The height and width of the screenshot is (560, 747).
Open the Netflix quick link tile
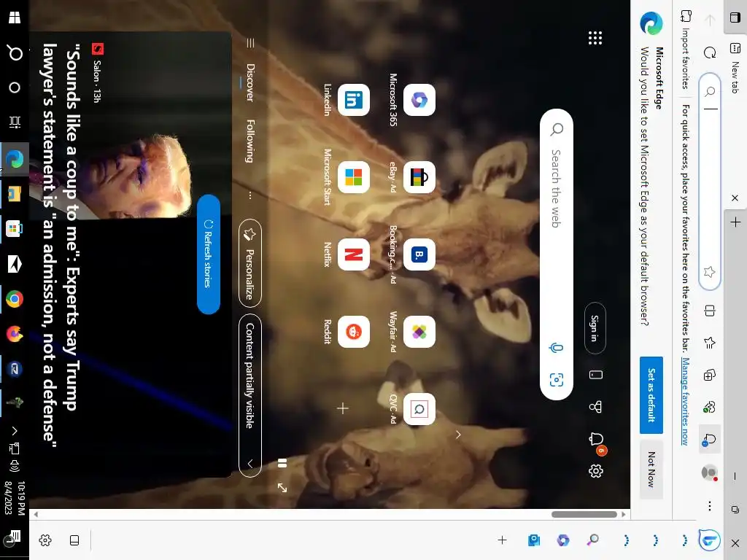tap(354, 254)
